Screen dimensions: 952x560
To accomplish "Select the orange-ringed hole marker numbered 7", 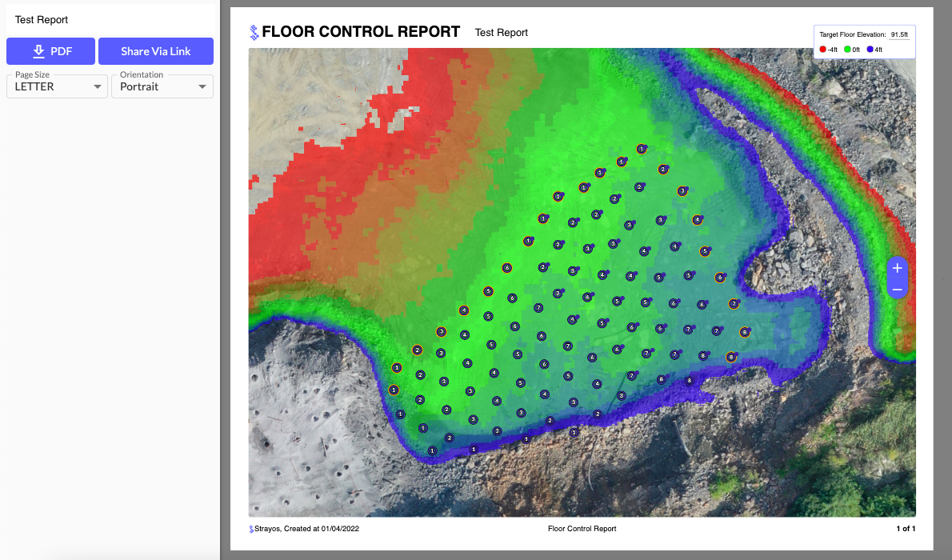I will 734,304.
